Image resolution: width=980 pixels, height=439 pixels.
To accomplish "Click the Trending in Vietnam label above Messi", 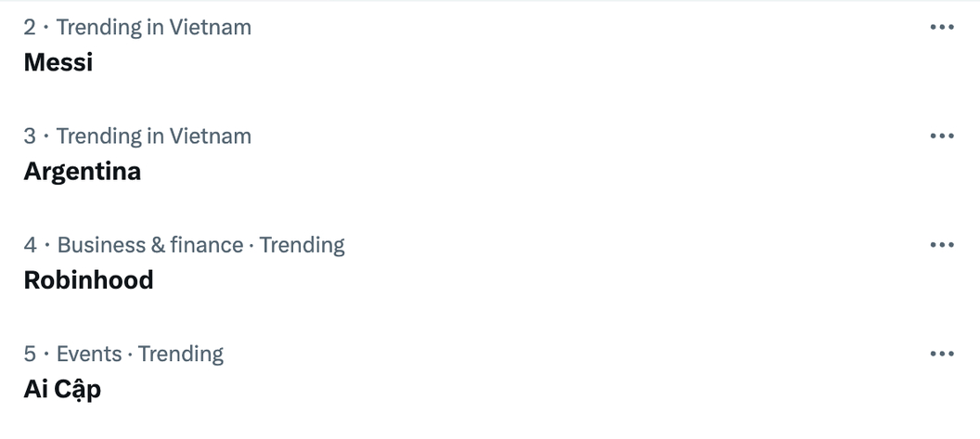I will (154, 28).
